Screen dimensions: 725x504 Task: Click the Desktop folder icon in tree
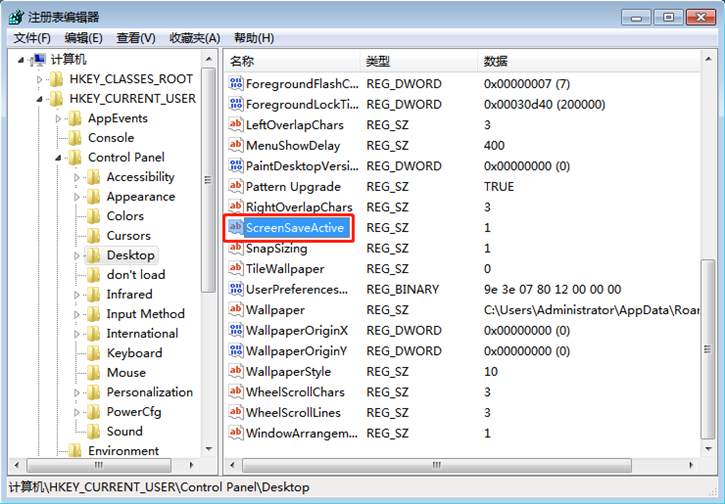coord(94,256)
